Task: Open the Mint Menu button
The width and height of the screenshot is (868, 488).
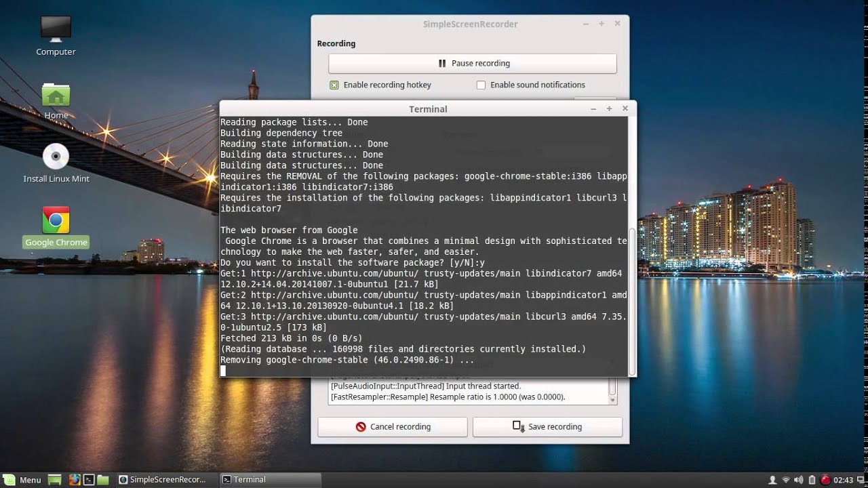Action: 22,480
